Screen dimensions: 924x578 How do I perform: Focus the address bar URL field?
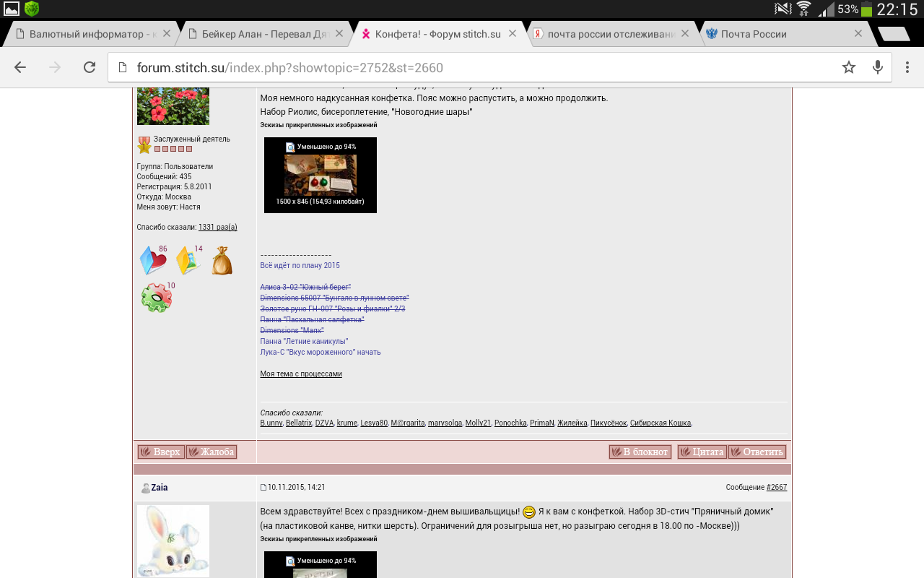pyautogui.click(x=476, y=68)
